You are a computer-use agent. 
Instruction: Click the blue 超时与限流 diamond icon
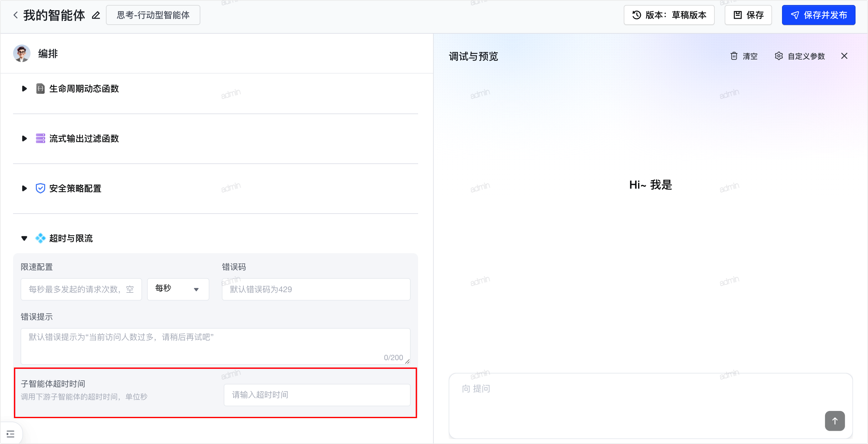[x=41, y=238]
